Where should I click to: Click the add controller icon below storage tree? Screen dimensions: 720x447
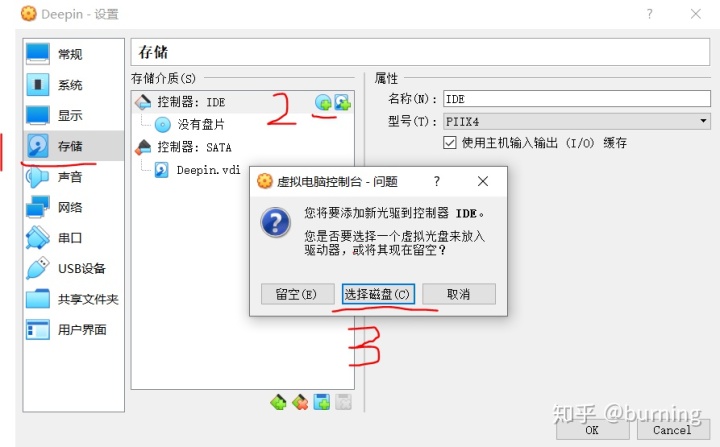(278, 402)
